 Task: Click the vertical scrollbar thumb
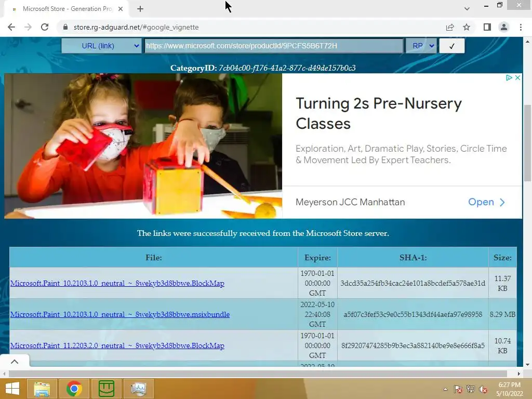coord(527,143)
